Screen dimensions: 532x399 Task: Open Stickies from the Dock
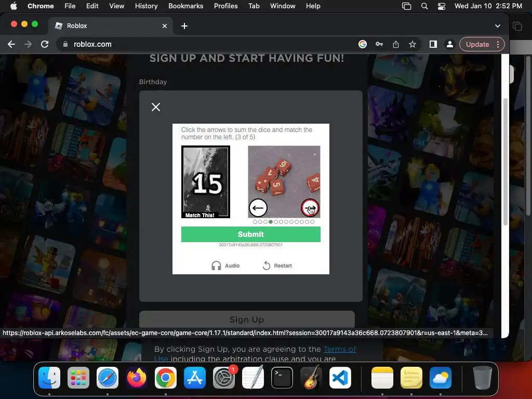tap(411, 378)
